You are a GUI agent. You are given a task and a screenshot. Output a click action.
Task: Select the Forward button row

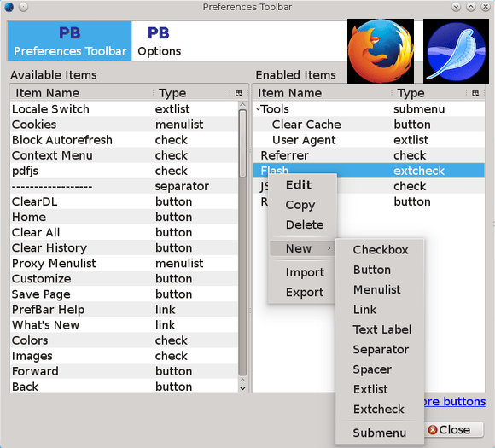click(x=124, y=371)
